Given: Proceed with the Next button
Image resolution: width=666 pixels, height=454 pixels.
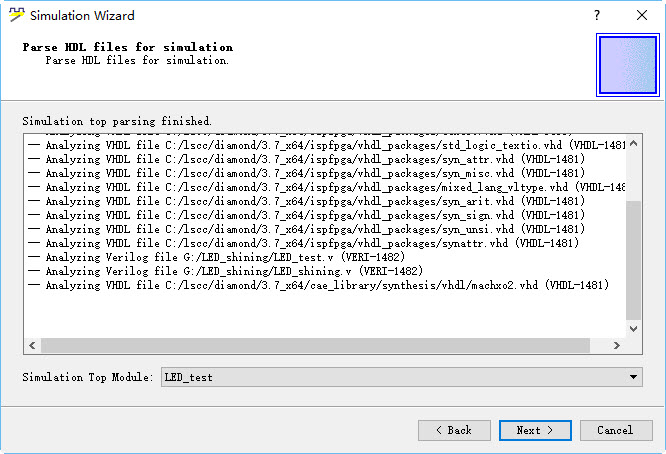Looking at the screenshot, I should [535, 430].
